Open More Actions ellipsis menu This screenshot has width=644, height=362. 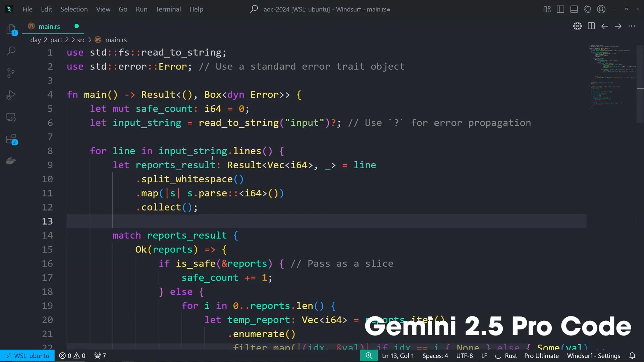point(632,26)
